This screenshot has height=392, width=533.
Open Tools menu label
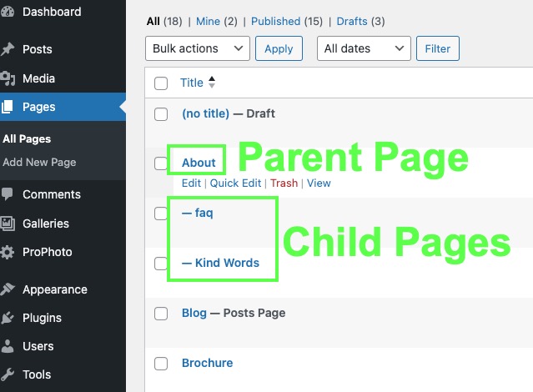coord(37,374)
